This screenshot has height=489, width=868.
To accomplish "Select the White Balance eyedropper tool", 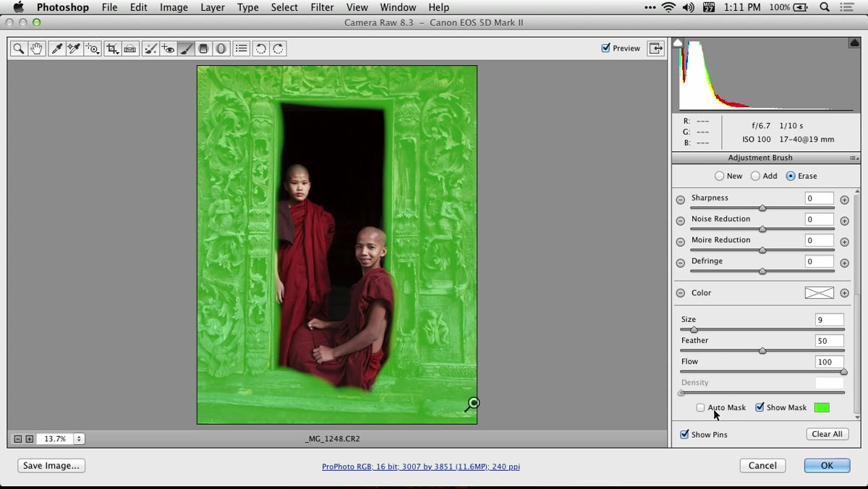I will [56, 48].
